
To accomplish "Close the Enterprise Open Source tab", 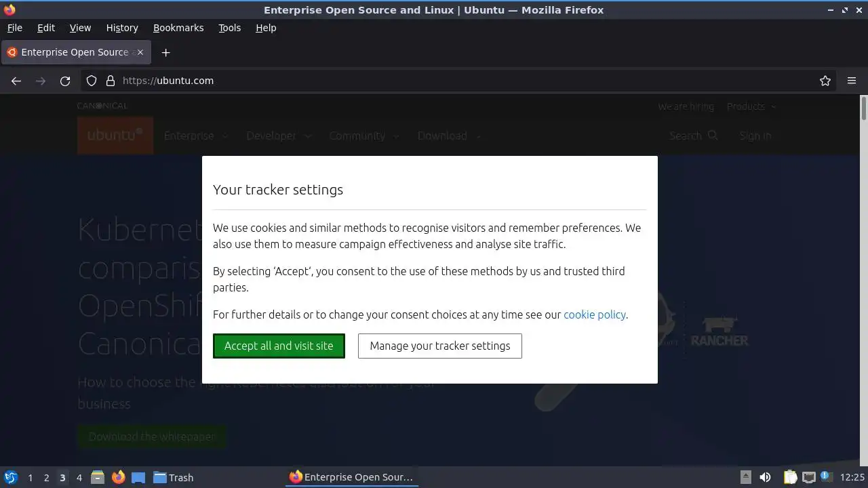I will [140, 52].
